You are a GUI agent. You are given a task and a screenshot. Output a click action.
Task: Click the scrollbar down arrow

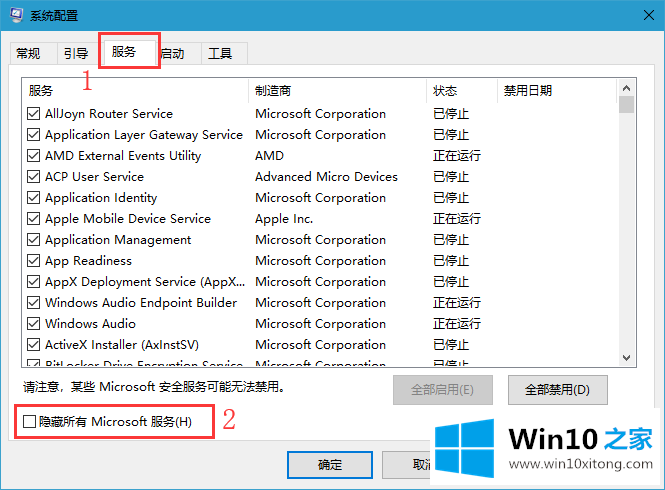point(626,358)
